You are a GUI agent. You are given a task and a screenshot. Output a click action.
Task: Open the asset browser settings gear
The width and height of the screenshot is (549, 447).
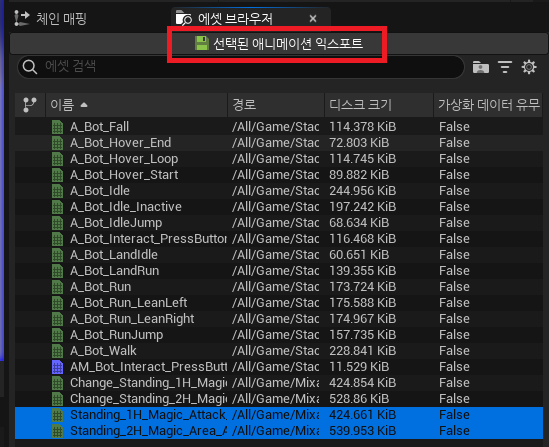tap(529, 67)
